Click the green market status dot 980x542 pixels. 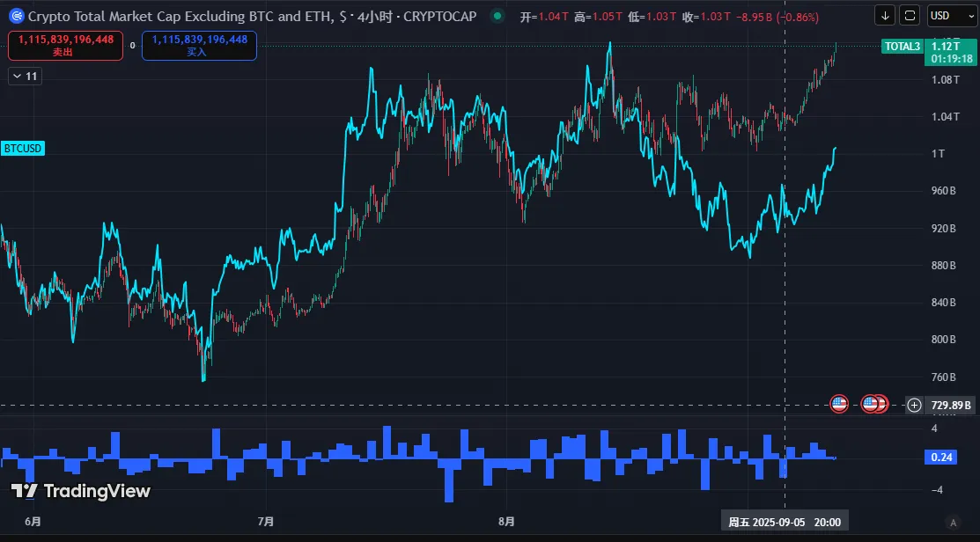pos(498,16)
